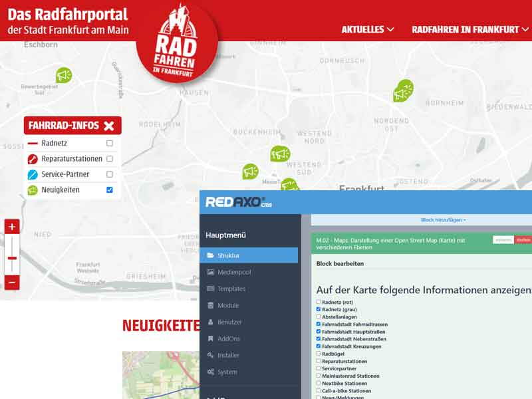Click the red Radnetz line legend icon

click(33, 143)
